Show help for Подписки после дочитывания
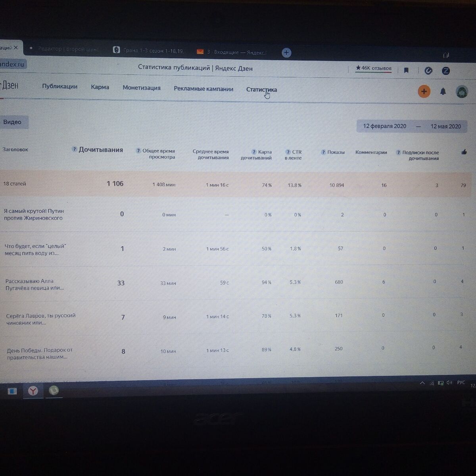476x476 pixels. 398,153
